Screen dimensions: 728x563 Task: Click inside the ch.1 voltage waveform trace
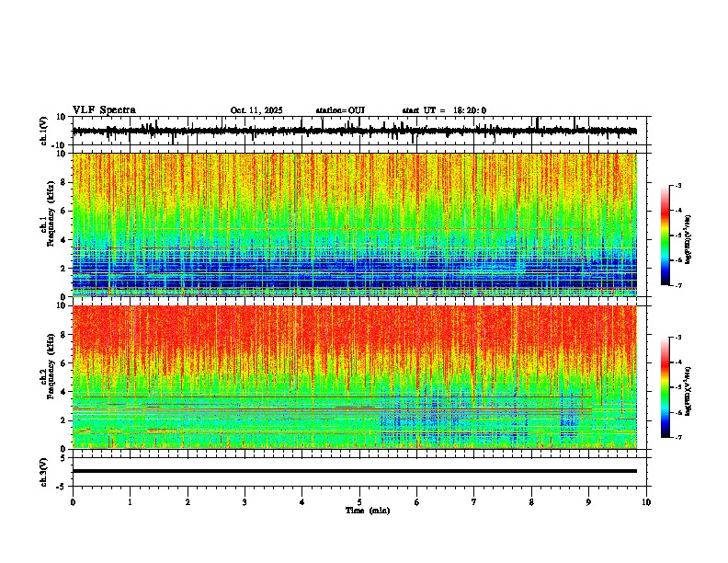tap(354, 131)
